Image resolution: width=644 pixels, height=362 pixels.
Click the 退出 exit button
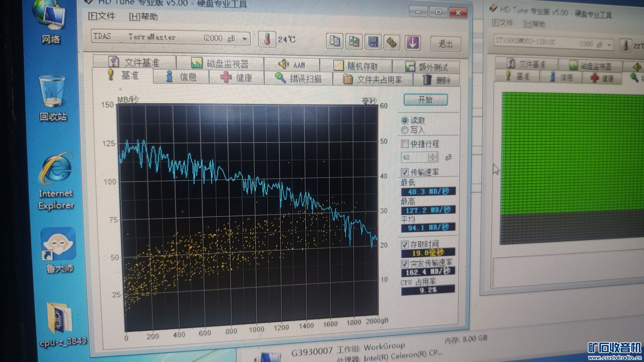tap(445, 44)
